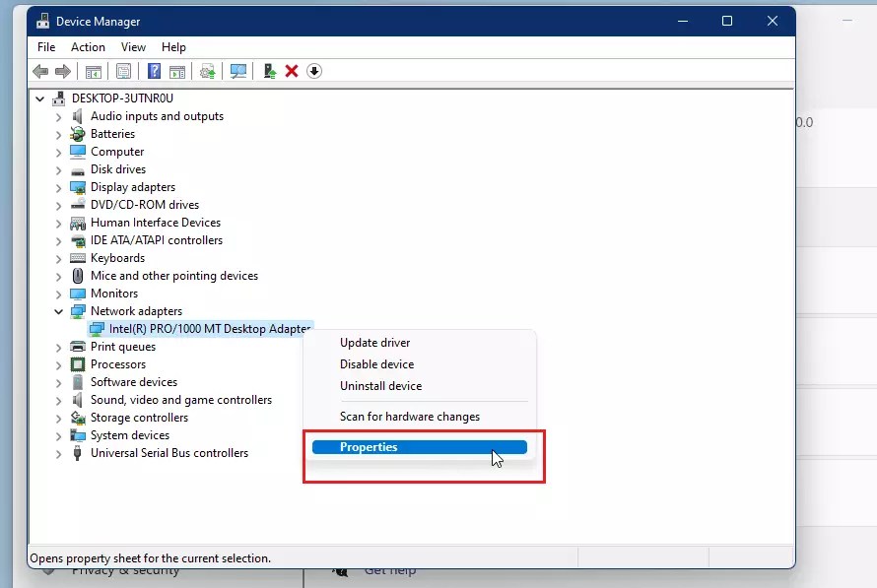Image resolution: width=877 pixels, height=588 pixels.
Task: Expand the Universal Serial Bus controllers category
Action: coord(58,453)
